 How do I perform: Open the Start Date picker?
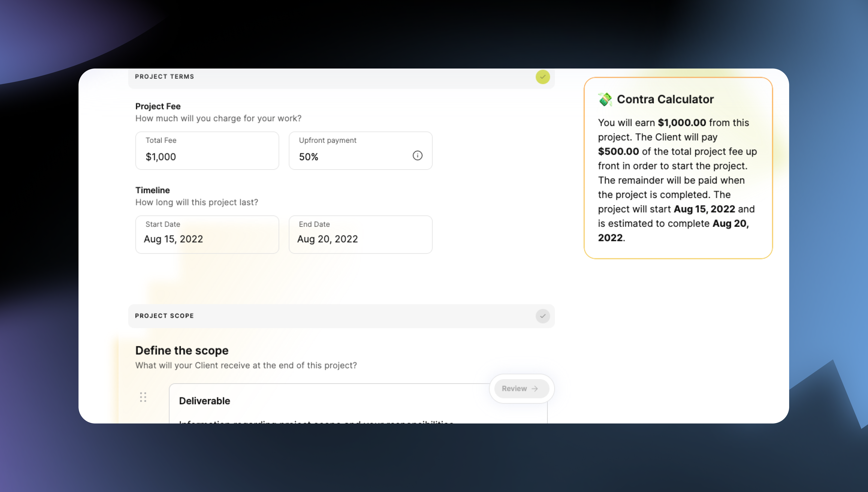click(x=207, y=234)
